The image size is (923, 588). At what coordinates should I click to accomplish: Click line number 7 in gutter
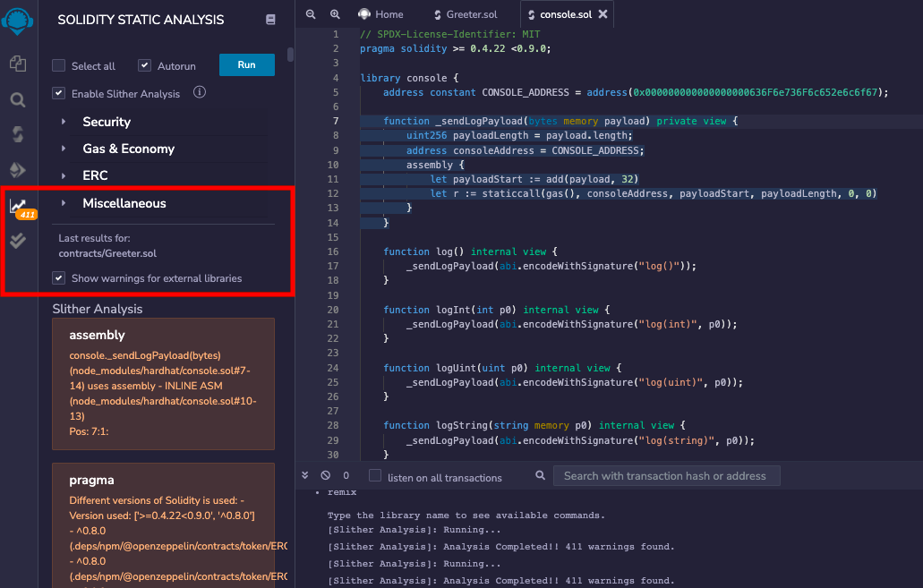pyautogui.click(x=336, y=121)
